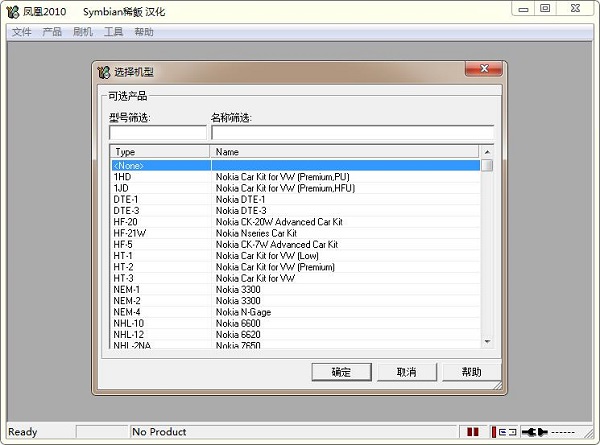Select the NHL-12 row
The width and height of the screenshot is (600, 445).
point(295,334)
